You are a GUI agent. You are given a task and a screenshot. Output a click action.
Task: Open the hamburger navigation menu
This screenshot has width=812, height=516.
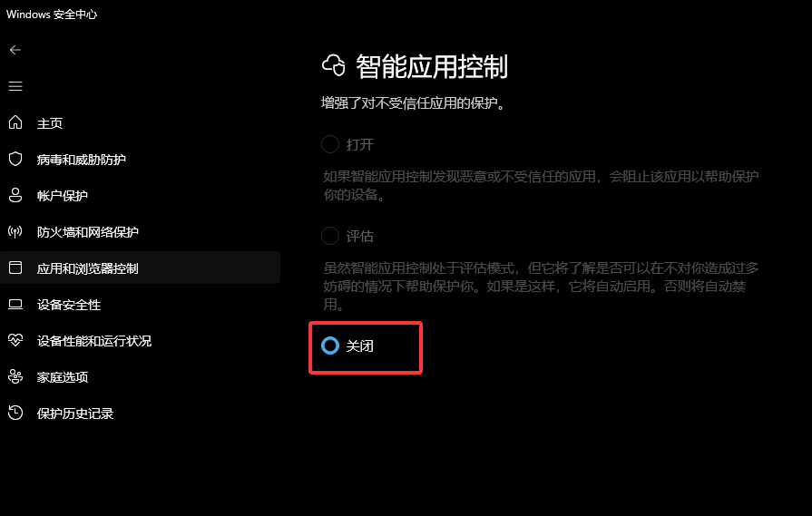pyautogui.click(x=15, y=86)
